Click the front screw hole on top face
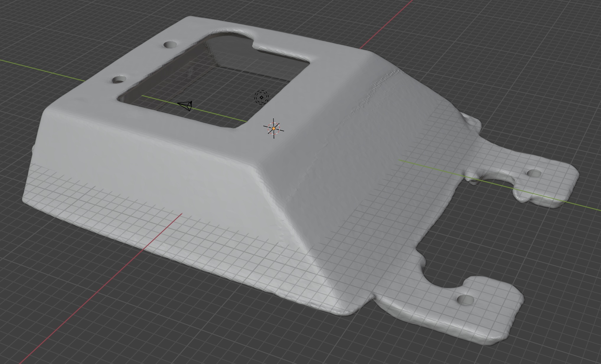Image resolution: width=601 pixels, height=364 pixels. [119, 80]
